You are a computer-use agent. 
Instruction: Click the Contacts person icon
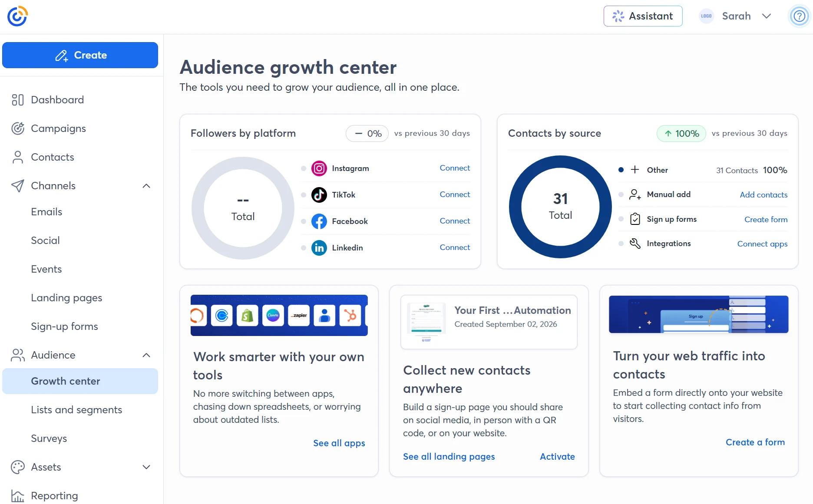pyautogui.click(x=18, y=157)
